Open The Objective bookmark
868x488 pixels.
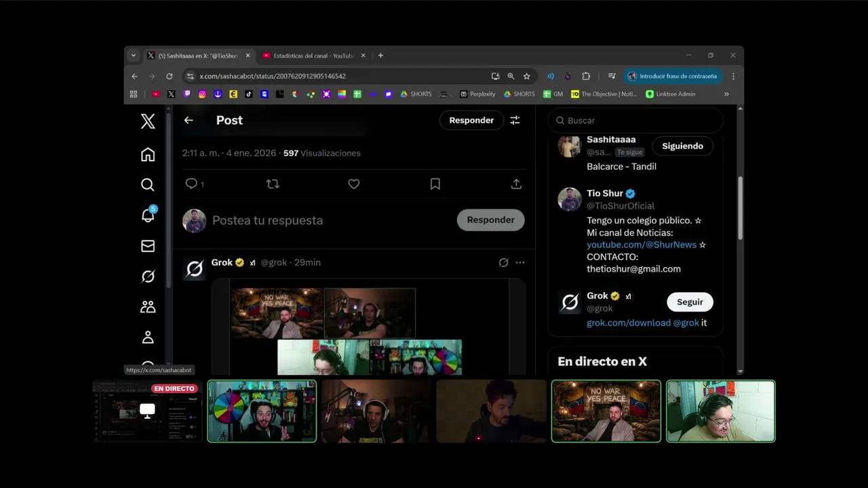(x=605, y=94)
